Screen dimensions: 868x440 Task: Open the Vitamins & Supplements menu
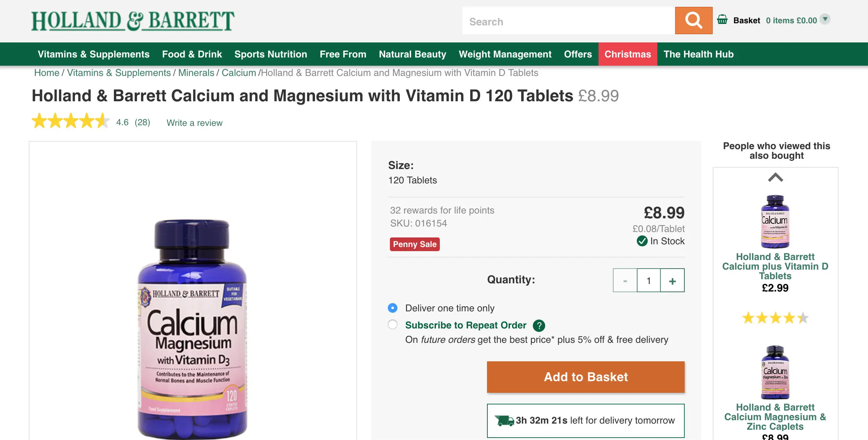[93, 54]
